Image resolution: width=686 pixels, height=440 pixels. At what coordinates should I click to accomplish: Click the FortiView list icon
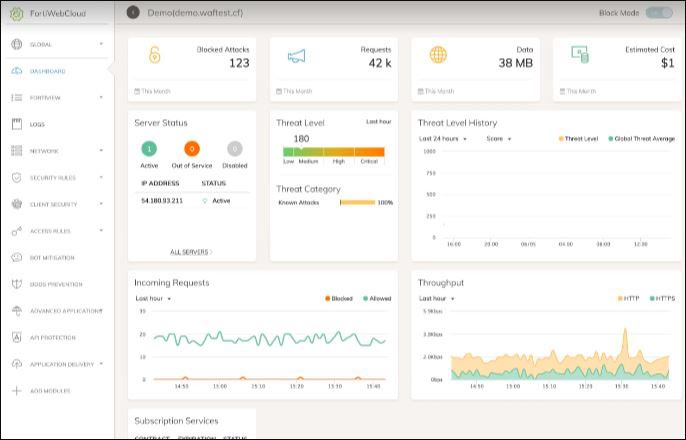17,98
